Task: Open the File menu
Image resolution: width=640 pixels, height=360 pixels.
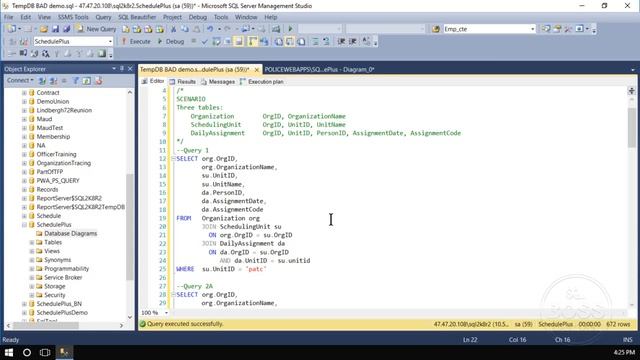Action: tap(9, 17)
